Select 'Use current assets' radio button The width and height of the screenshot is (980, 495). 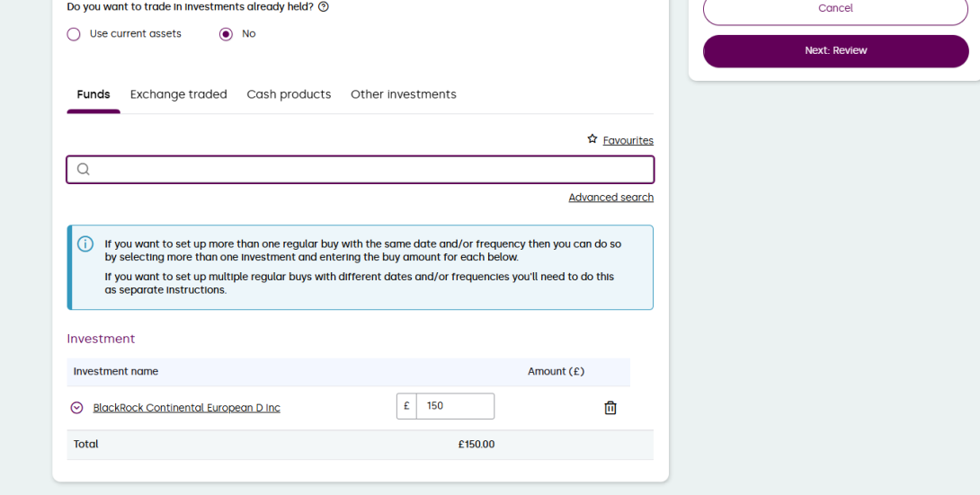point(74,34)
